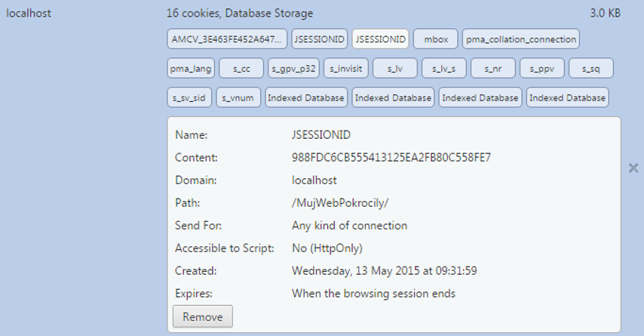Show the pma_lang cookie details
The image size is (644, 336).
pyautogui.click(x=190, y=68)
